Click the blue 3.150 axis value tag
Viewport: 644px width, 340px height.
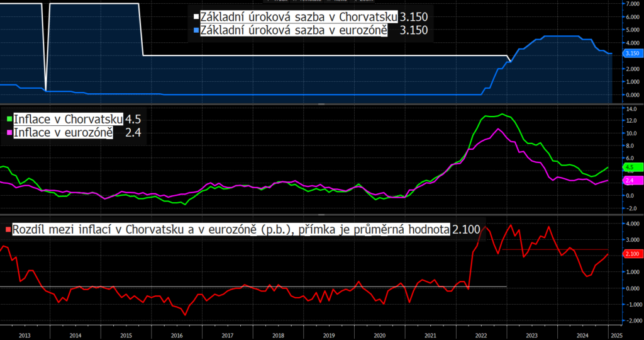(x=632, y=54)
